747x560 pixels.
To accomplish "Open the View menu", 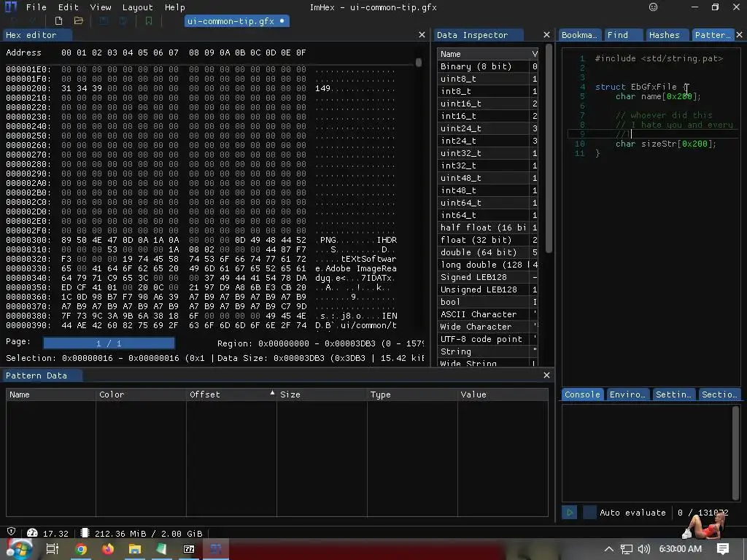I will pos(101,7).
